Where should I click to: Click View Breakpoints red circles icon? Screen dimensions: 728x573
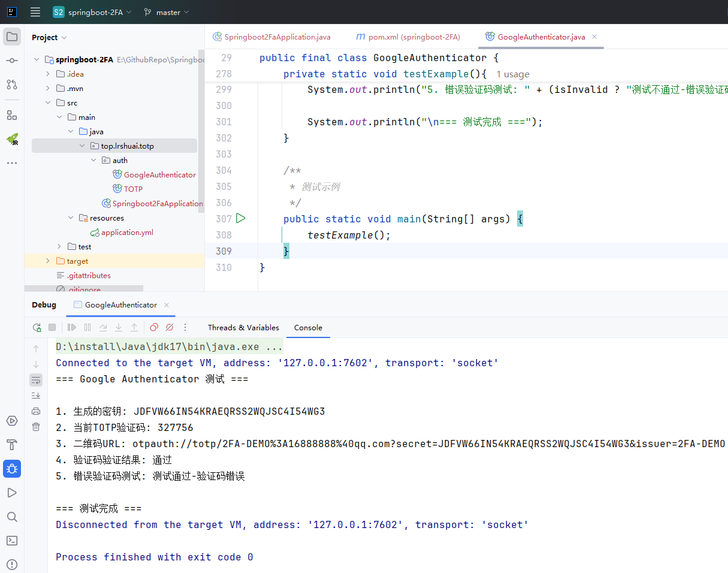(x=154, y=327)
